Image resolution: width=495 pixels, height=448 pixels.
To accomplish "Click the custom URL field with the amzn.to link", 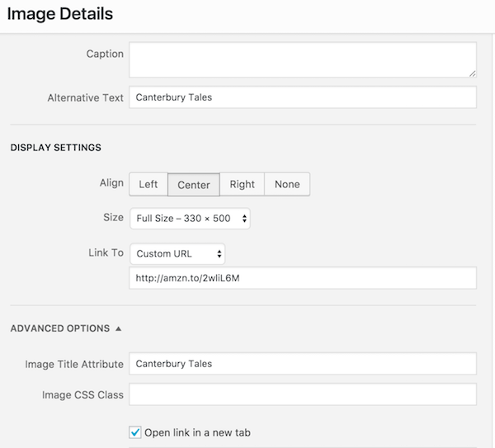I will pyautogui.click(x=302, y=278).
